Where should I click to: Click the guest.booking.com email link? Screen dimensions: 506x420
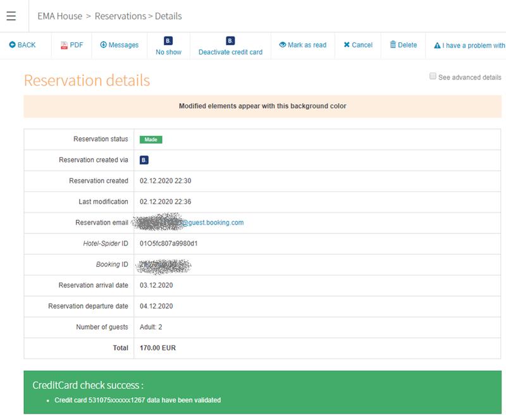point(213,223)
